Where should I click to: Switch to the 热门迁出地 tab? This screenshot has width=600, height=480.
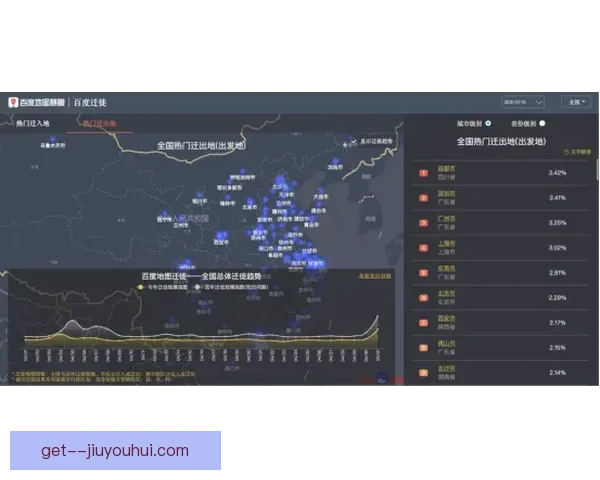pos(99,123)
